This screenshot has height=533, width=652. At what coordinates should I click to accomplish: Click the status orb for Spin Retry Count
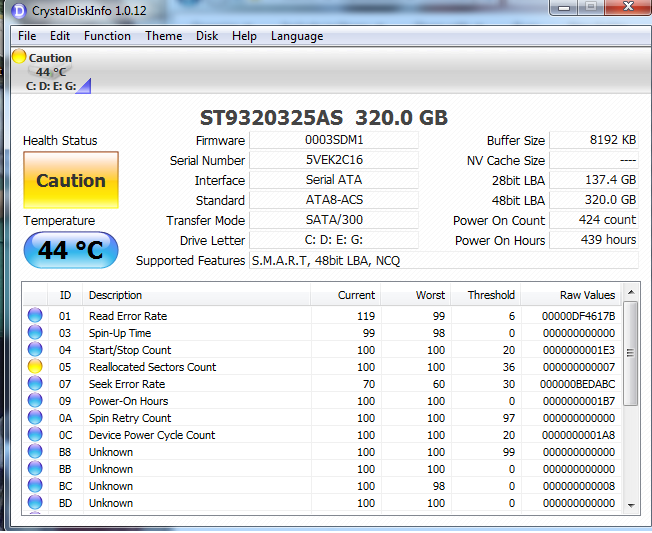(x=35, y=418)
